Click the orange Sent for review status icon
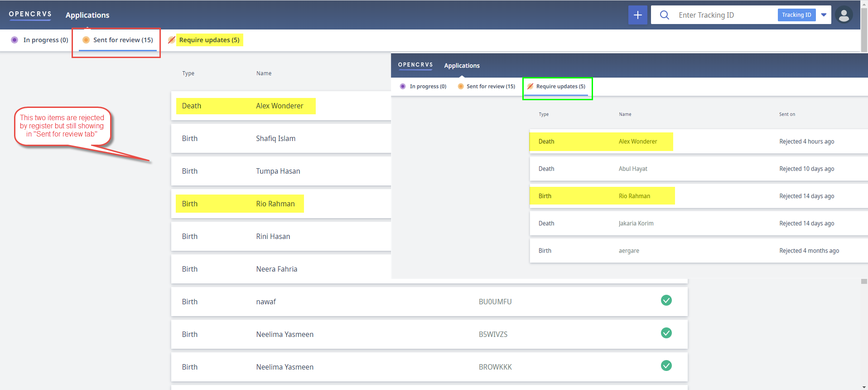This screenshot has height=390, width=868. pos(86,40)
